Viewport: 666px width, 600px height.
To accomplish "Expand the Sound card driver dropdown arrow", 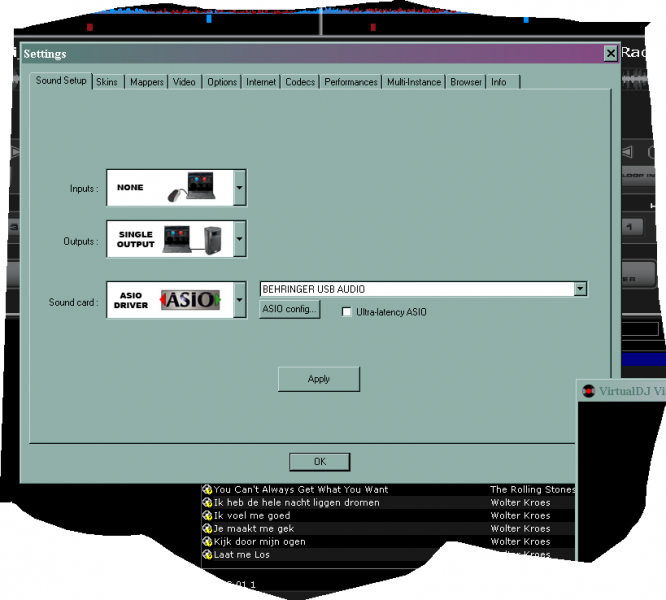I will (x=240, y=300).
